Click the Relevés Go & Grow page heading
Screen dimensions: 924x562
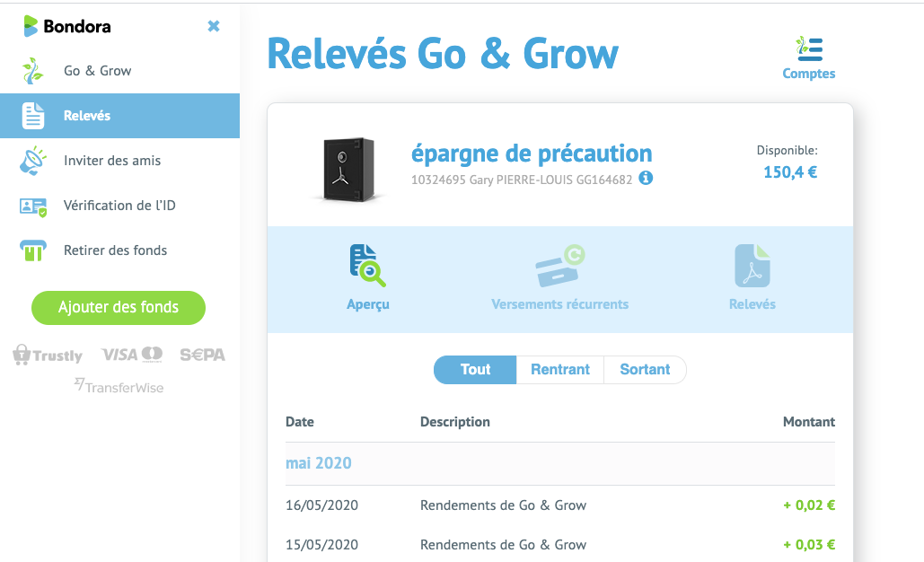point(444,54)
